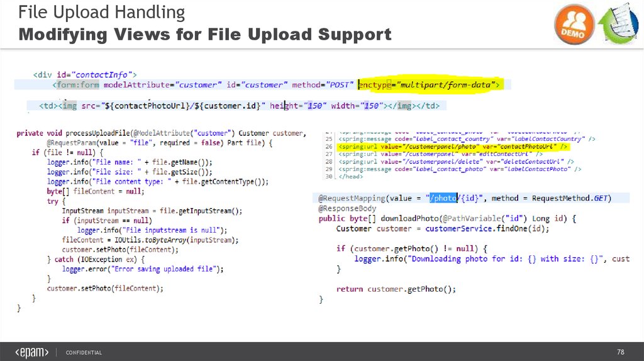The height and width of the screenshot is (361, 644).
Task: Click the heading 'Modifying Views for File Upload Support'
Action: pos(205,35)
